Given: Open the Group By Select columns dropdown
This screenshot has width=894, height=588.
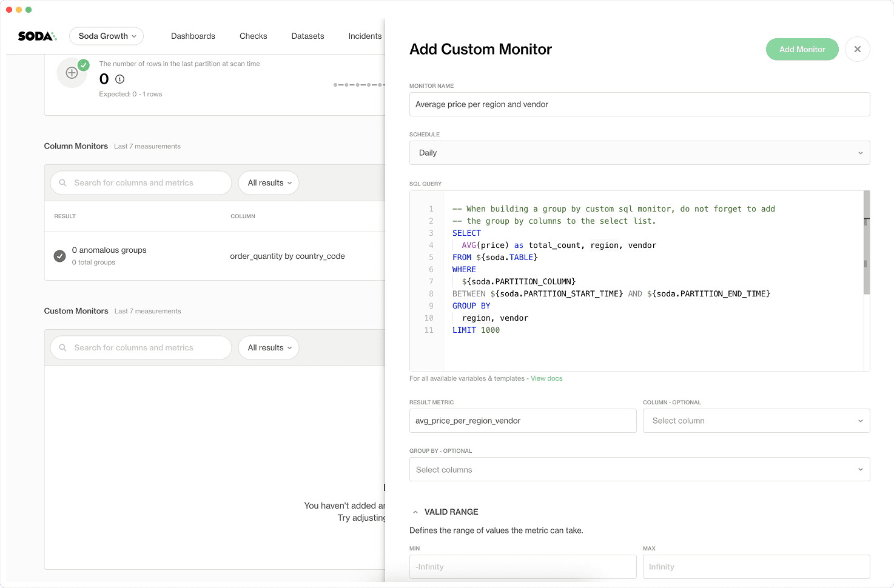Looking at the screenshot, I should click(639, 469).
